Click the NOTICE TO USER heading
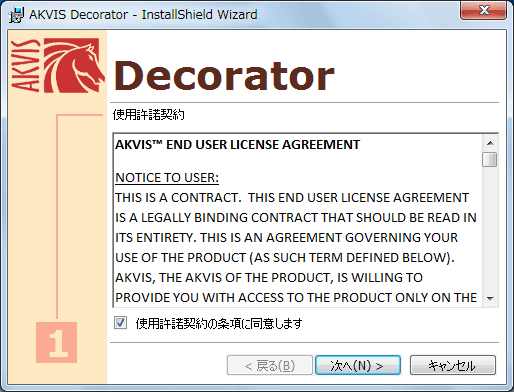 point(167,178)
